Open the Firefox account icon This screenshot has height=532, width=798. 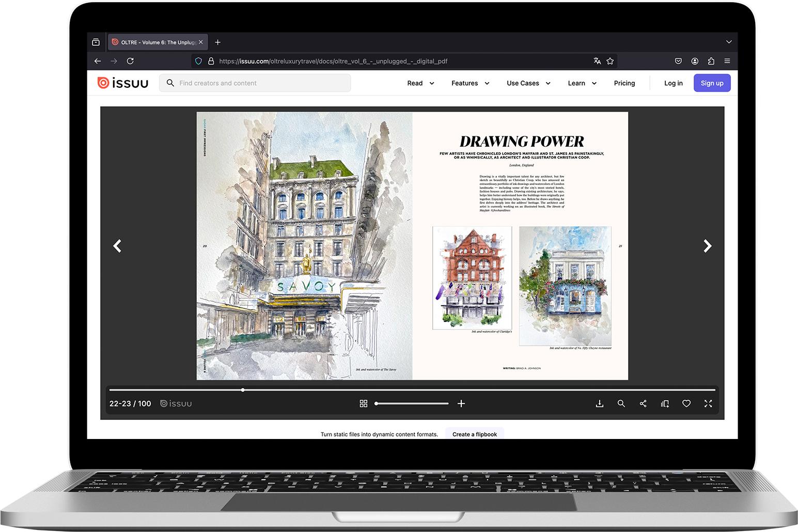click(x=695, y=61)
